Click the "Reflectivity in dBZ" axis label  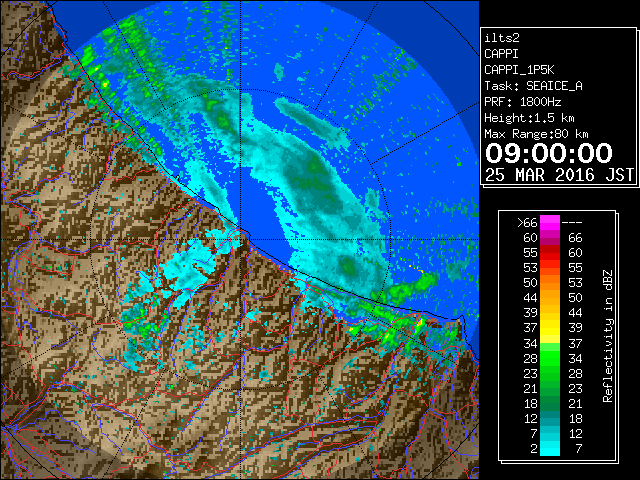pos(608,336)
